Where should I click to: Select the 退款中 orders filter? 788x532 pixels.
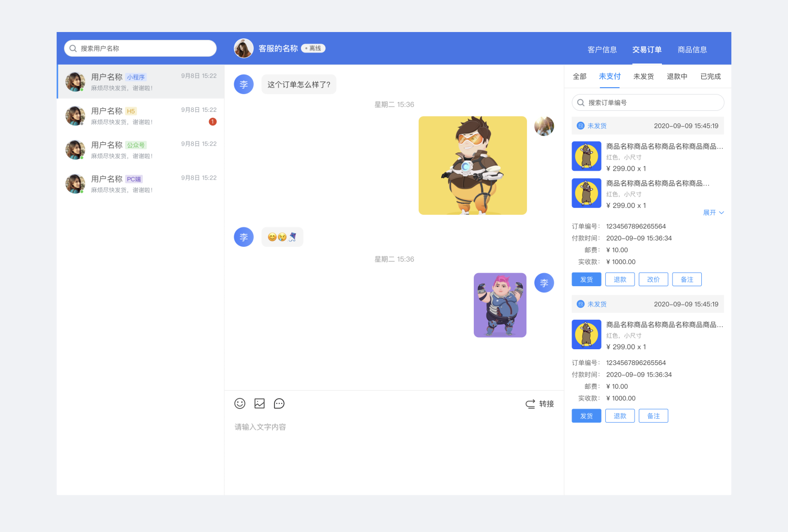click(677, 77)
